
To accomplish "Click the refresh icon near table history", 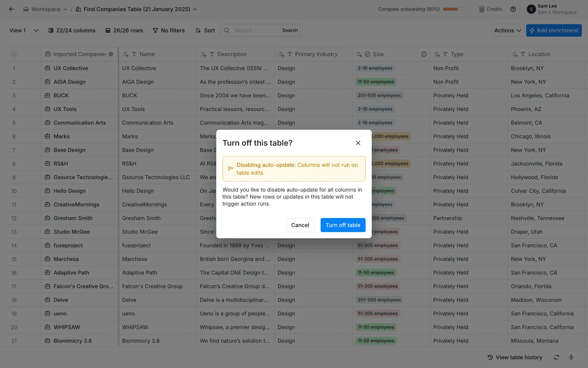I will click(x=556, y=357).
